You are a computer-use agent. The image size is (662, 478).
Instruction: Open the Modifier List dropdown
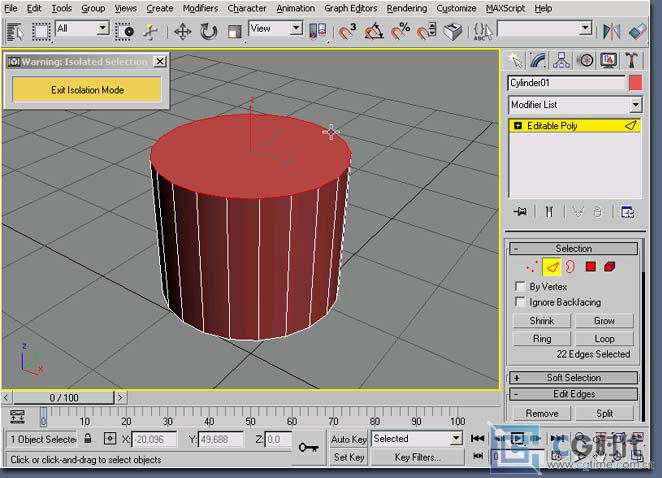click(x=635, y=104)
